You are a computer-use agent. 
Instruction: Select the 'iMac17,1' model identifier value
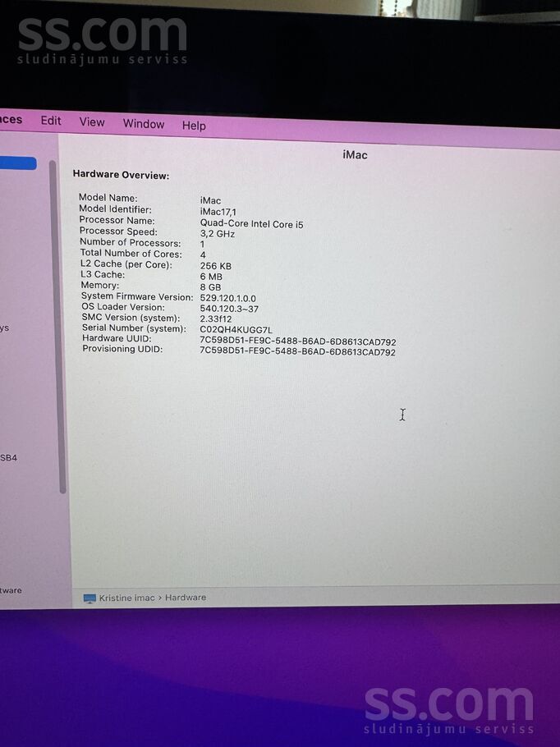pos(218,212)
